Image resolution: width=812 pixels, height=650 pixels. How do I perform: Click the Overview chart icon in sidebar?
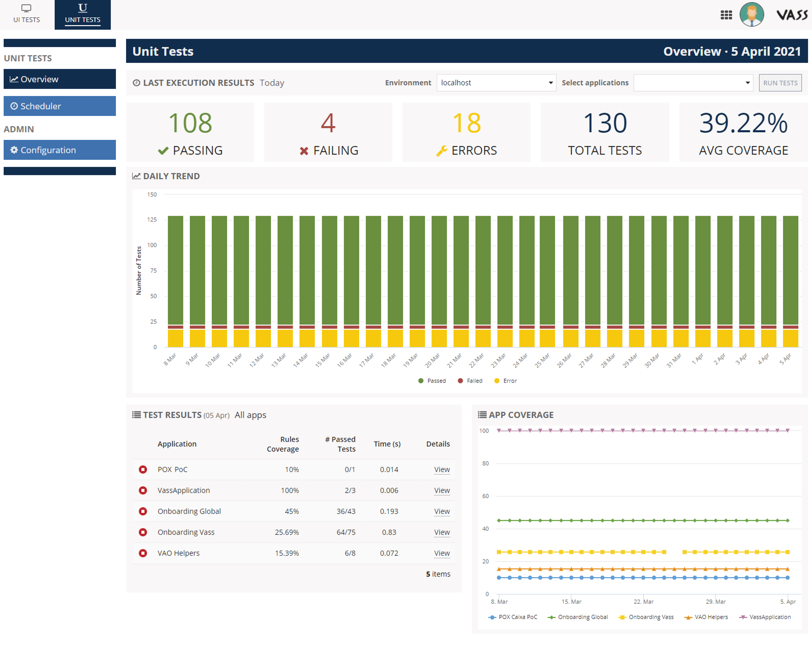pos(14,79)
